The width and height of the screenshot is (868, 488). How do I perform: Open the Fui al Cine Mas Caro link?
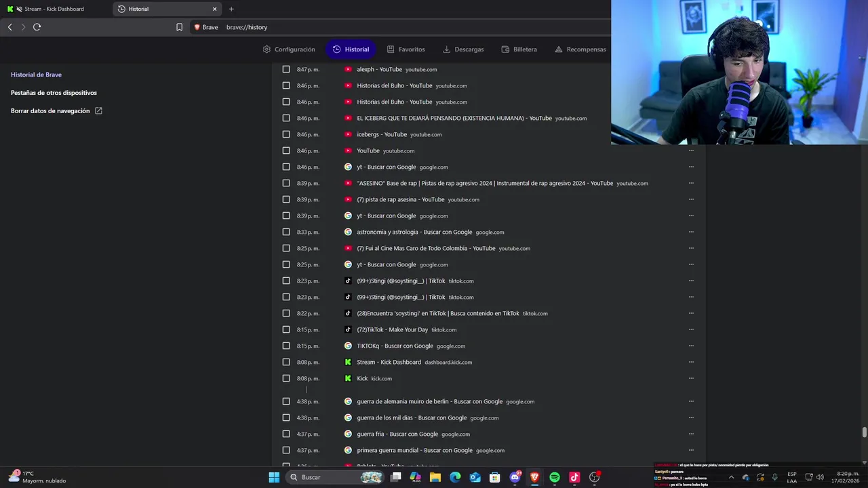426,248
